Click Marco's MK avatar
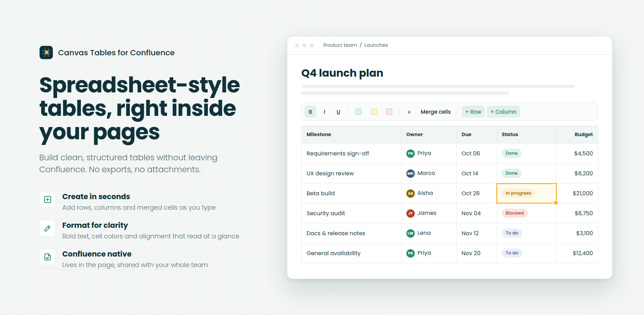The image size is (644, 315). tap(411, 173)
